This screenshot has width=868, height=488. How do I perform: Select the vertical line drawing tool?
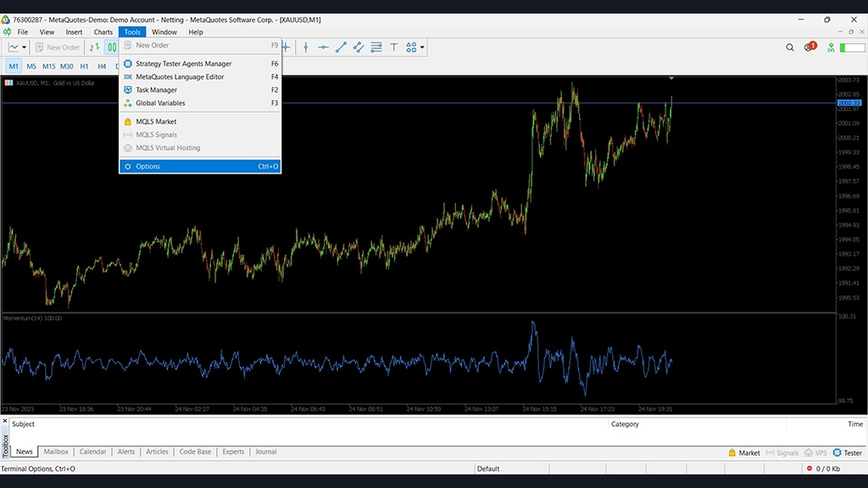(x=305, y=47)
